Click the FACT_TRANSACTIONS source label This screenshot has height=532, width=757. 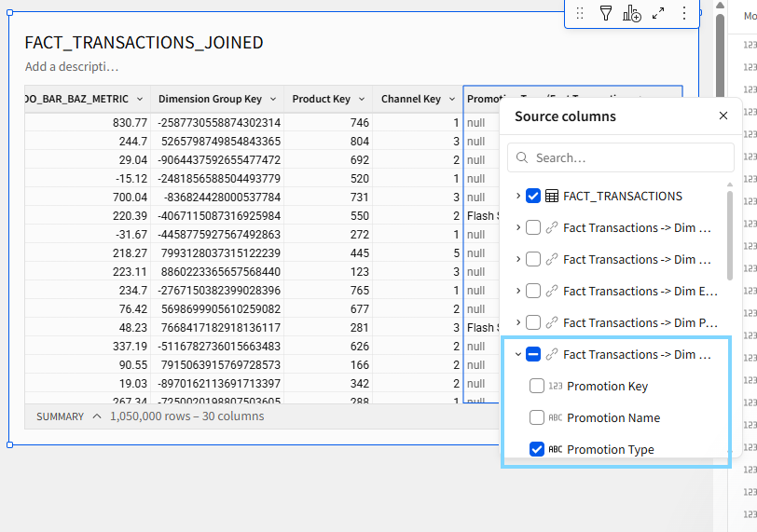click(x=623, y=197)
